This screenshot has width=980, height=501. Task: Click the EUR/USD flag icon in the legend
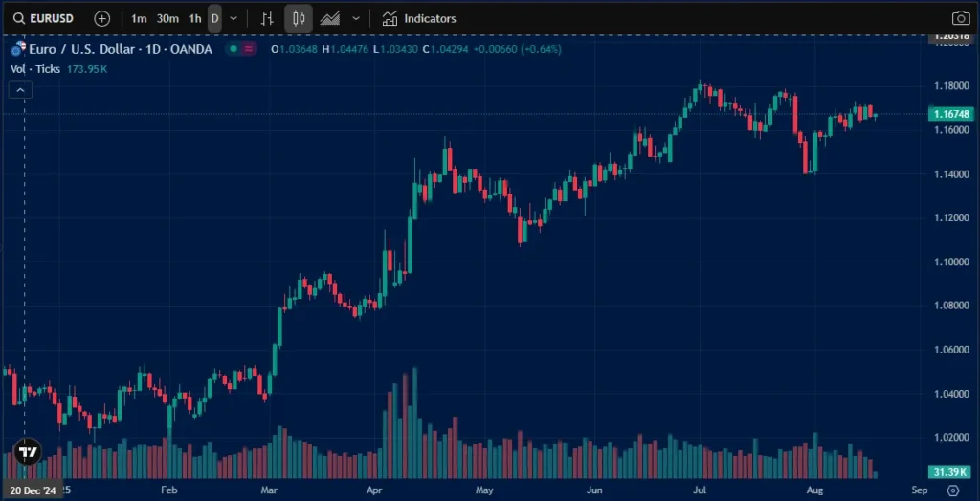[x=16, y=49]
